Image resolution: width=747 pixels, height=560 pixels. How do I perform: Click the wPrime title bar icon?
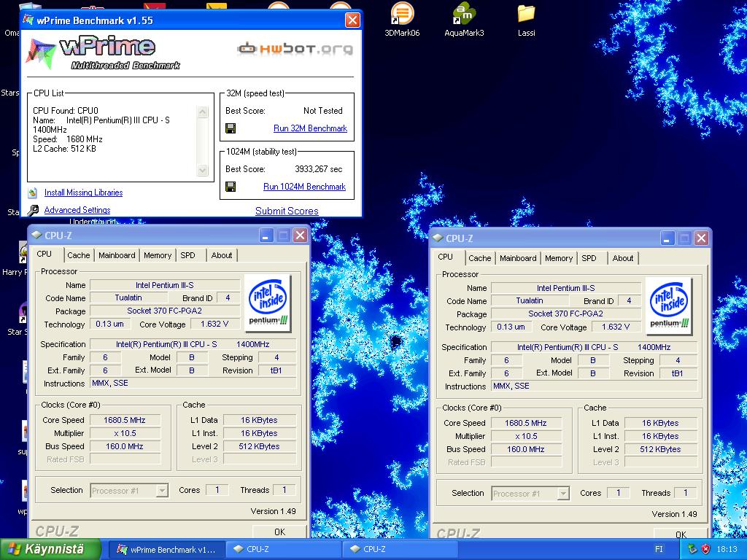[28, 20]
